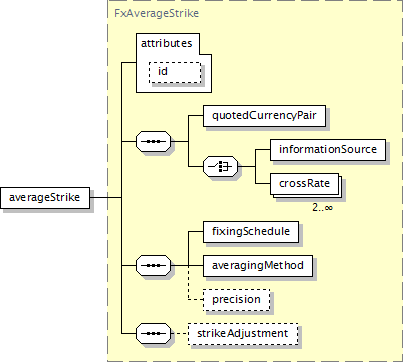403x362 pixels.
Task: Select the fixingSchedule element
Action: click(251, 232)
